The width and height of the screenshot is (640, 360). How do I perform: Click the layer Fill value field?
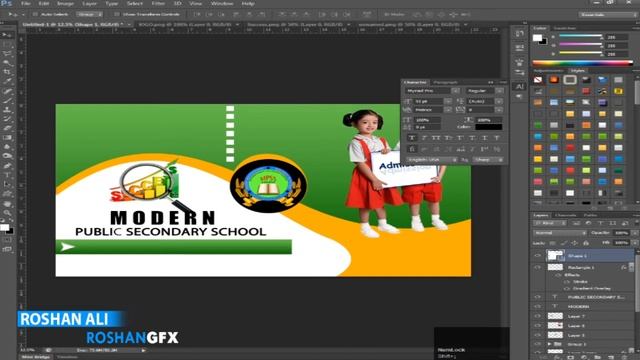[x=621, y=243]
